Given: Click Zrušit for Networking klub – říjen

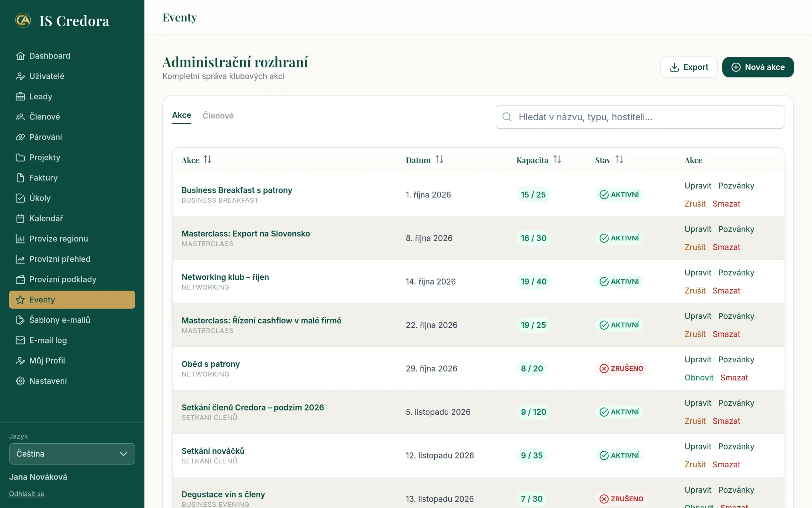Looking at the screenshot, I should 695,291.
